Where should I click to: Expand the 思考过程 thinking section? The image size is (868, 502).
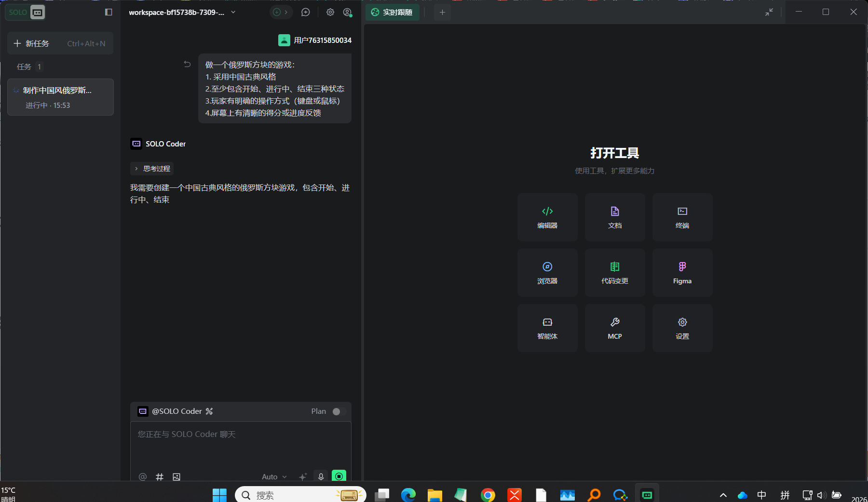[152, 169]
